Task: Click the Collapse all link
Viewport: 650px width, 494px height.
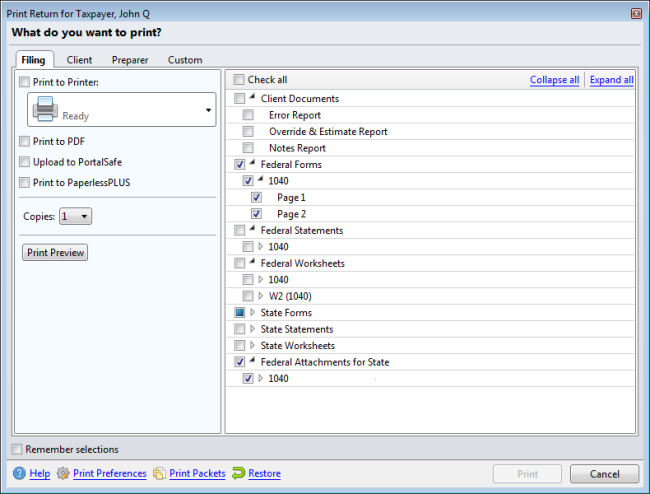Action: pos(554,80)
